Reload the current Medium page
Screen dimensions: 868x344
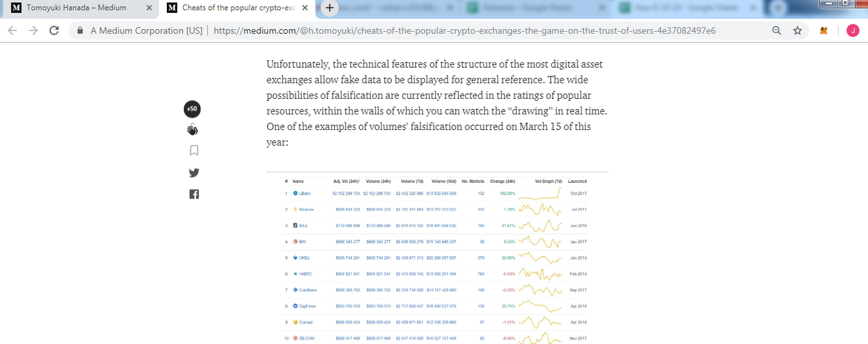pos(55,30)
